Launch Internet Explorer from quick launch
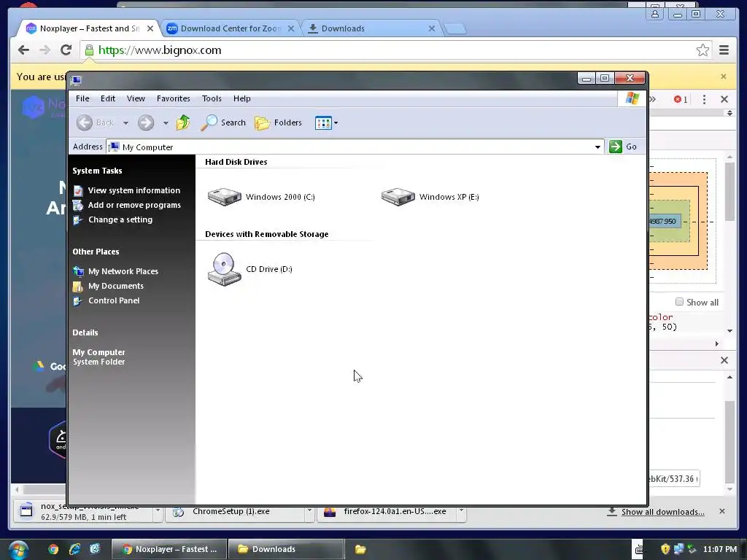The width and height of the screenshot is (747, 560). tap(74, 549)
